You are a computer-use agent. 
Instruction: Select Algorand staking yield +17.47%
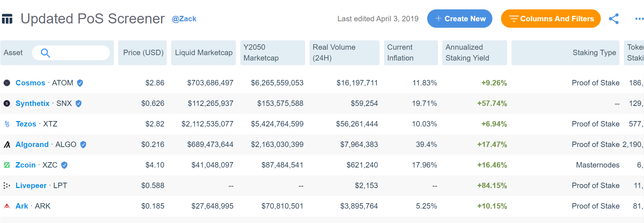(x=492, y=144)
